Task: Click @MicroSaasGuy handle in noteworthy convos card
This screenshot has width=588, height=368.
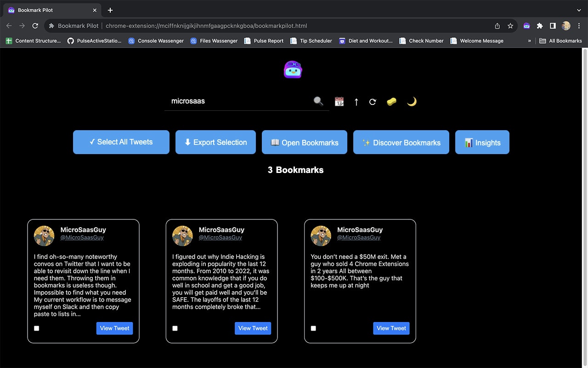Action: (x=82, y=237)
